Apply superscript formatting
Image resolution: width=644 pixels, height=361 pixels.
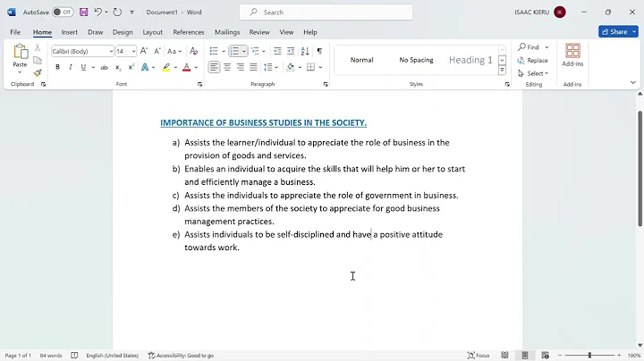coord(131,67)
